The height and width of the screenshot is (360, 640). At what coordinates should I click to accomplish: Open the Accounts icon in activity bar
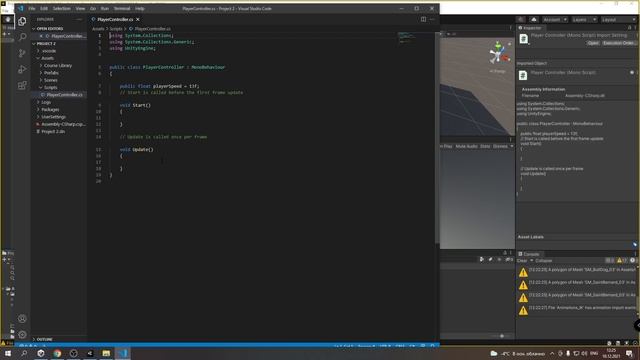coord(22,319)
